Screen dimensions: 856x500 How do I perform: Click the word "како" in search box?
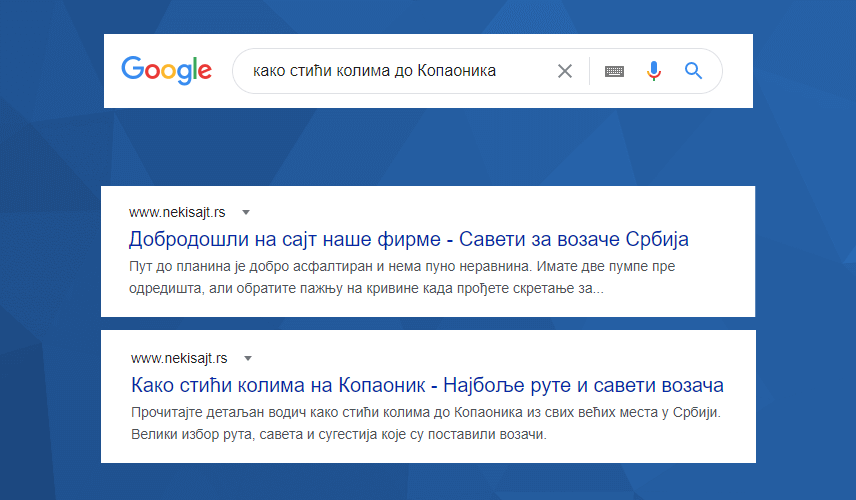[270, 71]
